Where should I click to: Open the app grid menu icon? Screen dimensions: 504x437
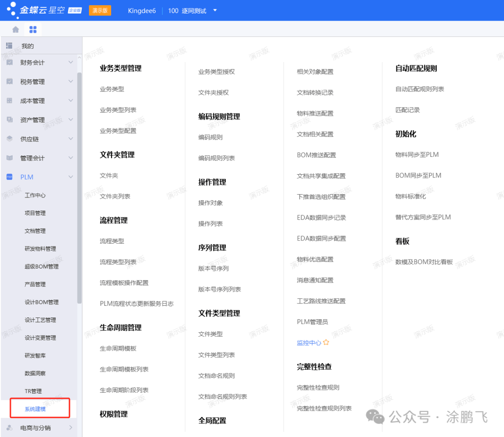33,29
